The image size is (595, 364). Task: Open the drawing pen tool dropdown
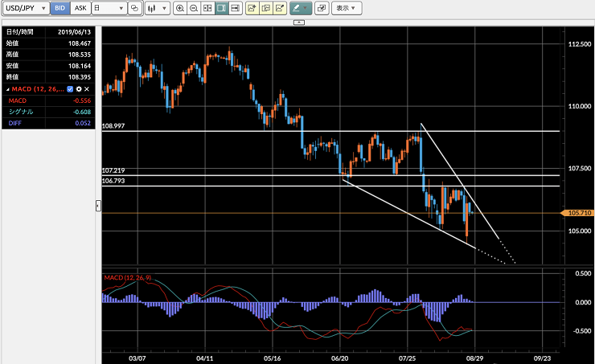pyautogui.click(x=301, y=8)
